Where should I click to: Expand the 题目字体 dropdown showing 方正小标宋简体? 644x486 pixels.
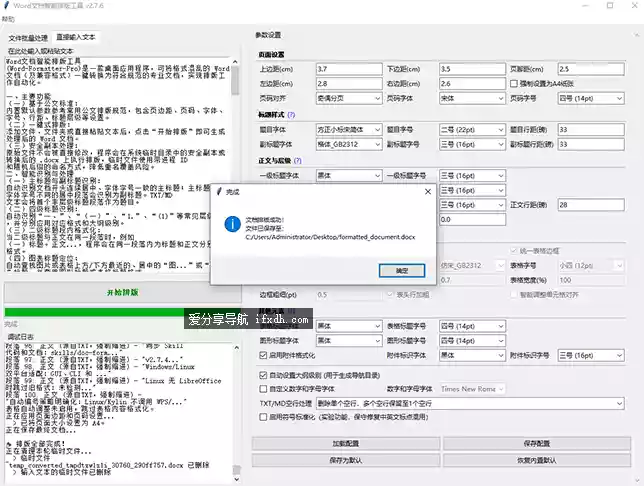pos(349,129)
